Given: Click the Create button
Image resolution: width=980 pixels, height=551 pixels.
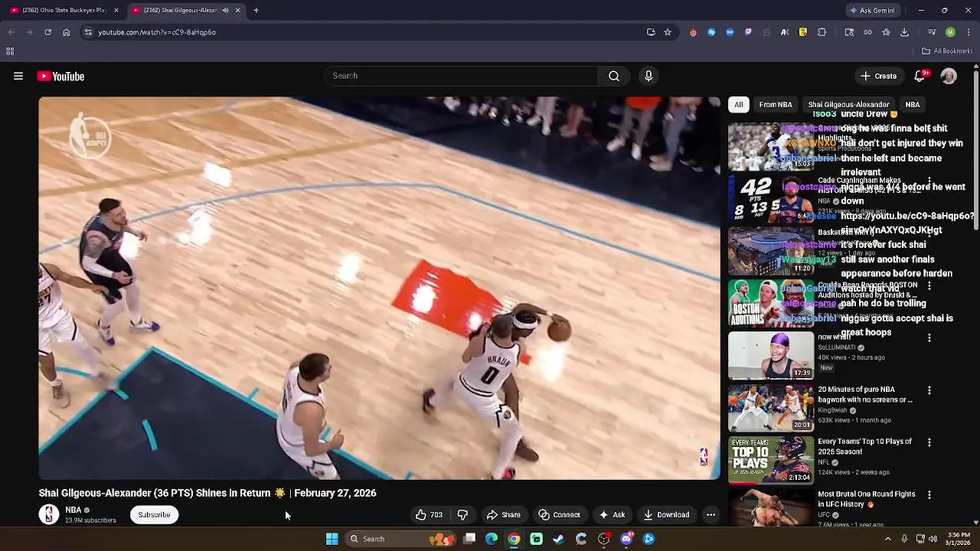Looking at the screenshot, I should [x=878, y=76].
